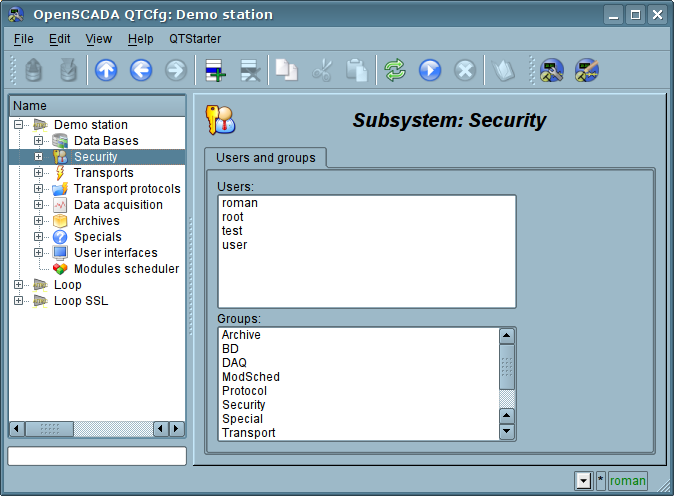This screenshot has width=674, height=496.
Task: Click the Groups list scrollbar up arrow
Action: tap(507, 336)
